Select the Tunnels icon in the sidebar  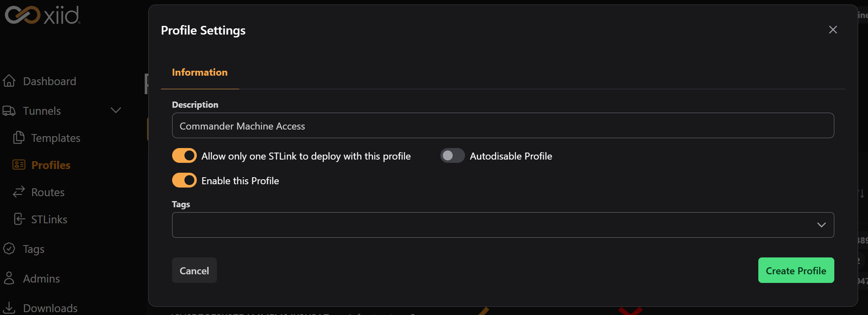coord(9,111)
